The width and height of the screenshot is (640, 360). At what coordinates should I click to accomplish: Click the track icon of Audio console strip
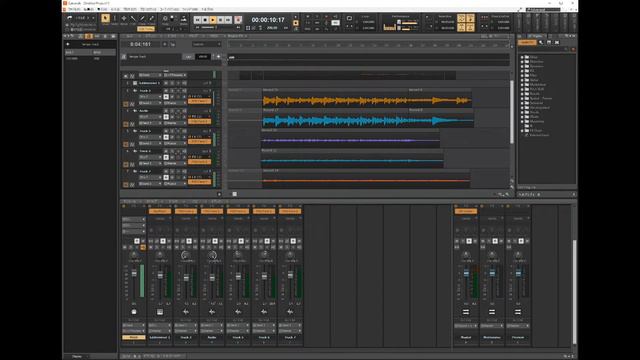[x=212, y=312]
